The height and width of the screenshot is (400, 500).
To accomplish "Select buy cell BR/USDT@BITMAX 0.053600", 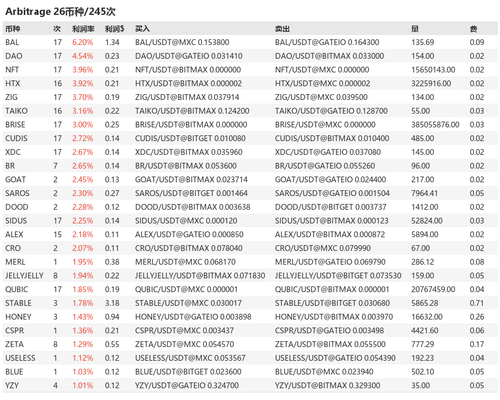I will (186, 166).
